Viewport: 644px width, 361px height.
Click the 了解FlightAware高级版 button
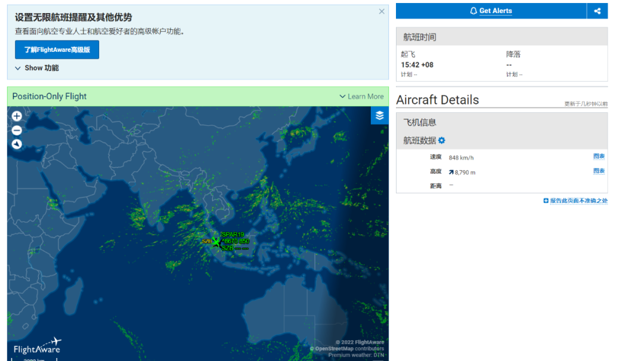(57, 50)
